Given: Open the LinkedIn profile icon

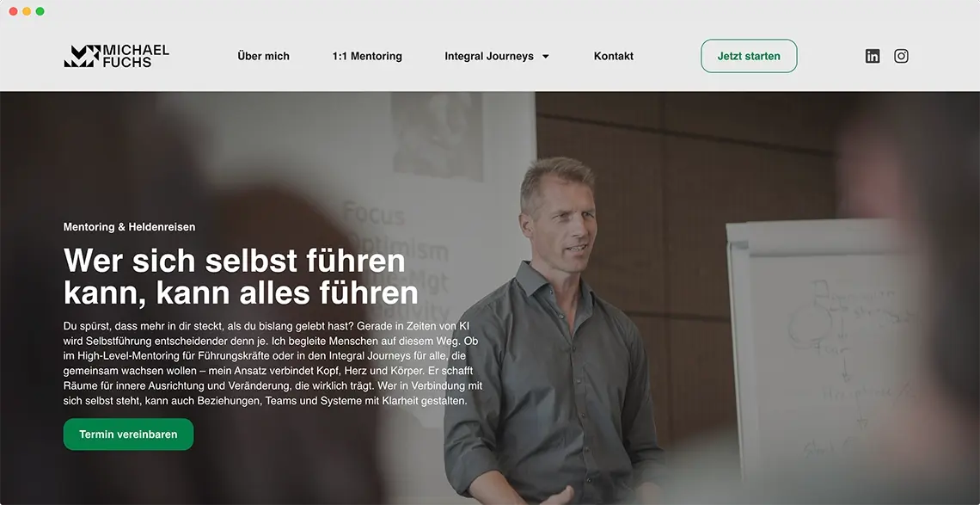Looking at the screenshot, I should click(x=873, y=56).
